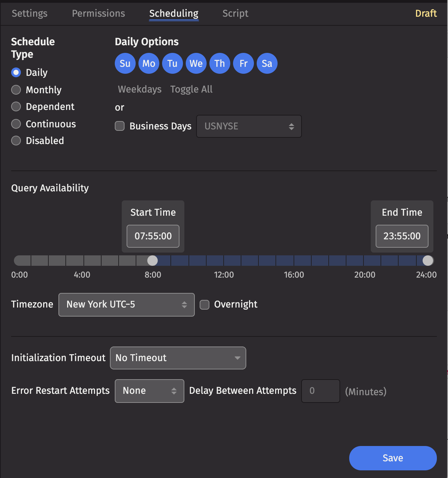Toggle the Friday day button
Screen dimensions: 448x478
[x=243, y=63]
